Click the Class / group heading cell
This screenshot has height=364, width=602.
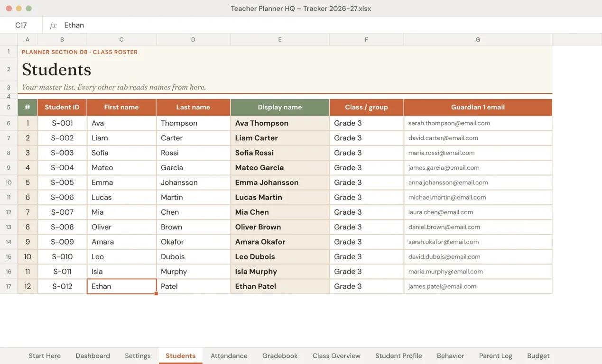(366, 107)
